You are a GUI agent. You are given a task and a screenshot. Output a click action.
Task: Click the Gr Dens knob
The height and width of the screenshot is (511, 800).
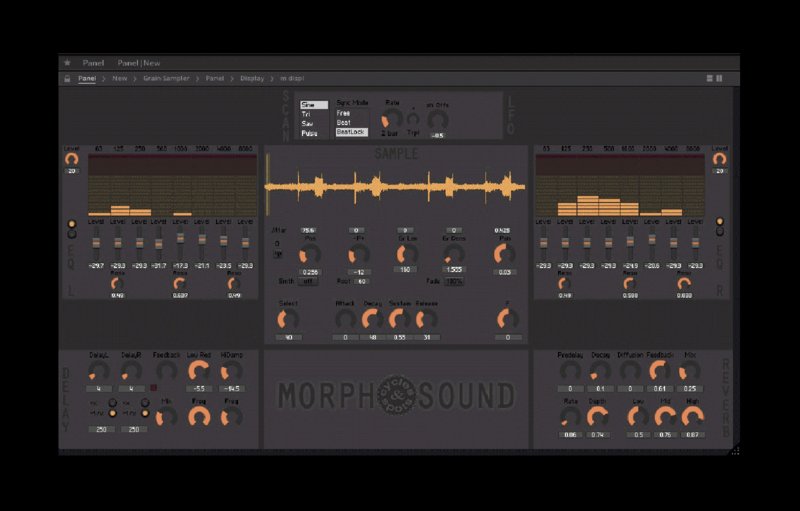tap(454, 254)
